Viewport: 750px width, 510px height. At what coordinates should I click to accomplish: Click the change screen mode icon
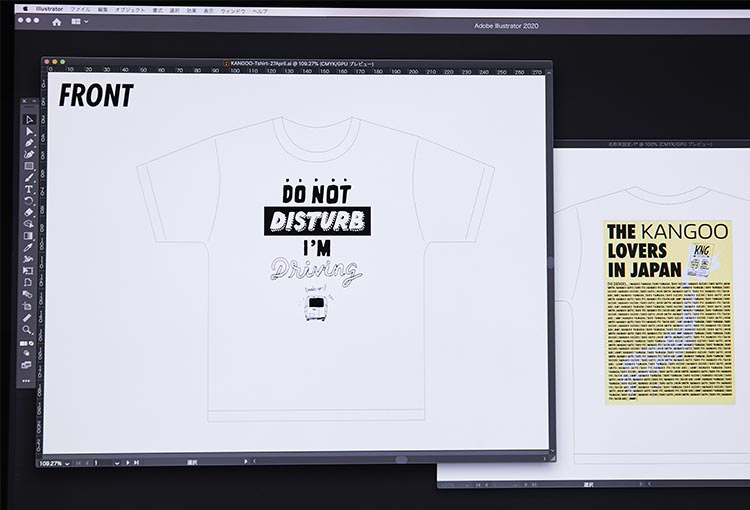click(26, 365)
